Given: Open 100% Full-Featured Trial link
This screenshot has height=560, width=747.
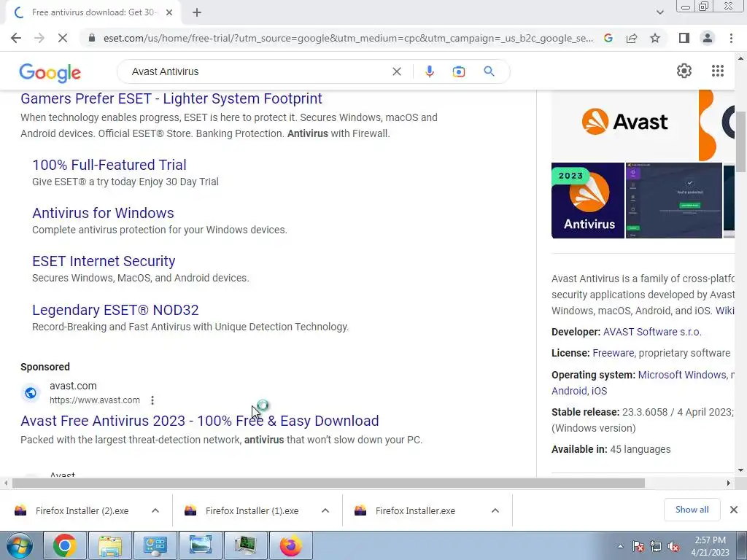Looking at the screenshot, I should [109, 165].
